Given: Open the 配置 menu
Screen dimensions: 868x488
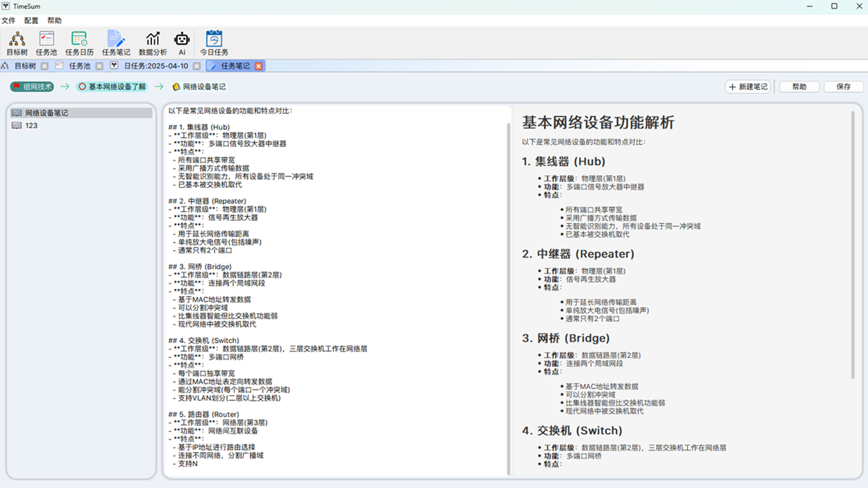Looking at the screenshot, I should pyautogui.click(x=31, y=20).
